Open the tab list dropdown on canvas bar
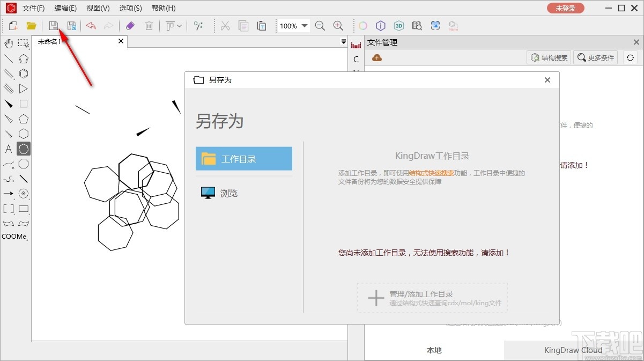Screen dimensions: 644x361 pyautogui.click(x=343, y=41)
